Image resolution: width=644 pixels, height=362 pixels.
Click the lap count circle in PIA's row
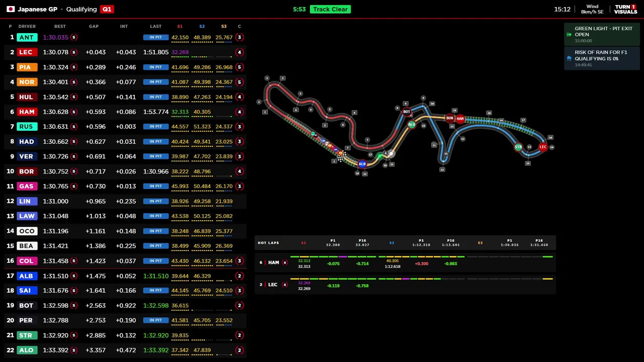tap(239, 67)
